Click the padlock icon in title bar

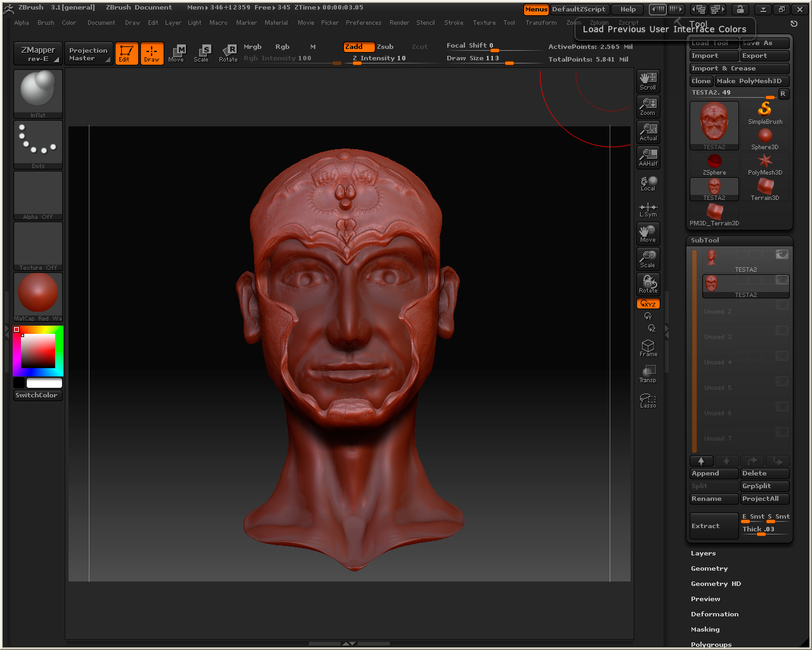click(740, 9)
